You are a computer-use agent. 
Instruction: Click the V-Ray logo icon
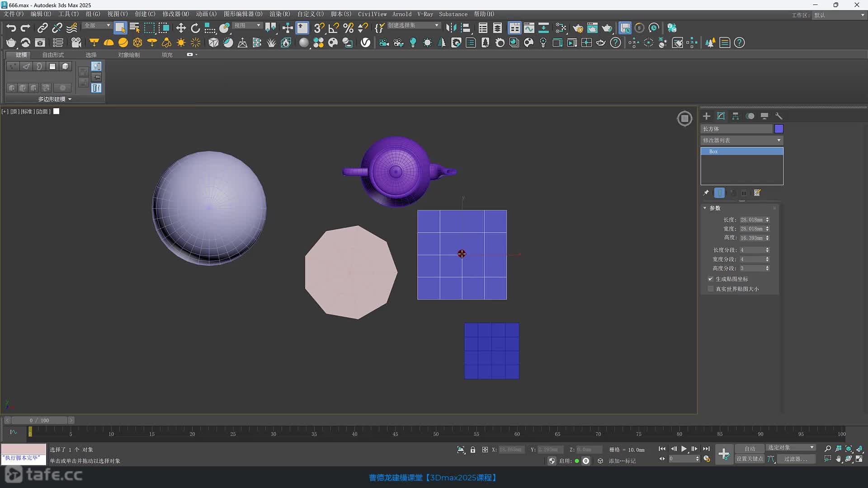click(365, 42)
